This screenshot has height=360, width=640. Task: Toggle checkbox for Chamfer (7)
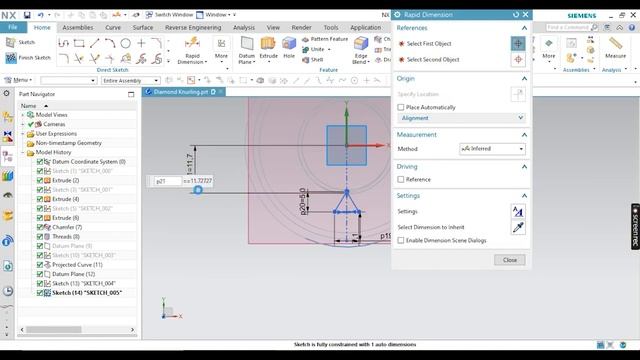[40, 227]
